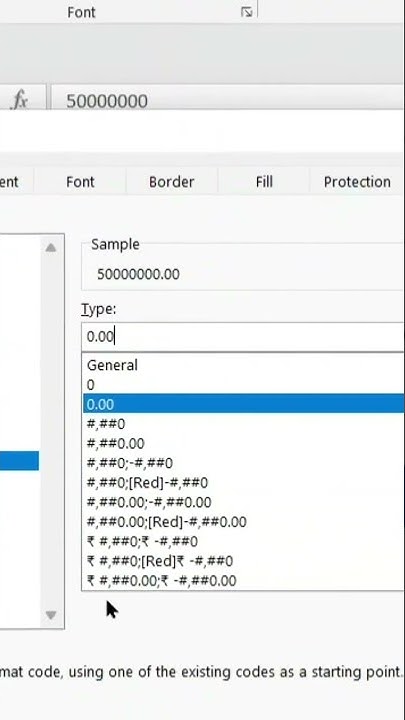Screen dimensions: 405x720
Task: Select the #,##0;-#,##0 format code
Action: click(243, 463)
